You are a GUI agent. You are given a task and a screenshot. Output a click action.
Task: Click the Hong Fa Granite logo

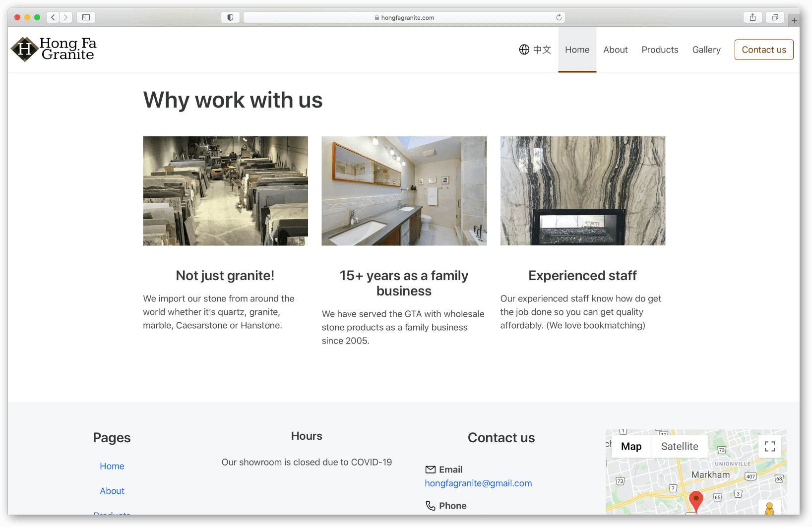click(x=54, y=49)
